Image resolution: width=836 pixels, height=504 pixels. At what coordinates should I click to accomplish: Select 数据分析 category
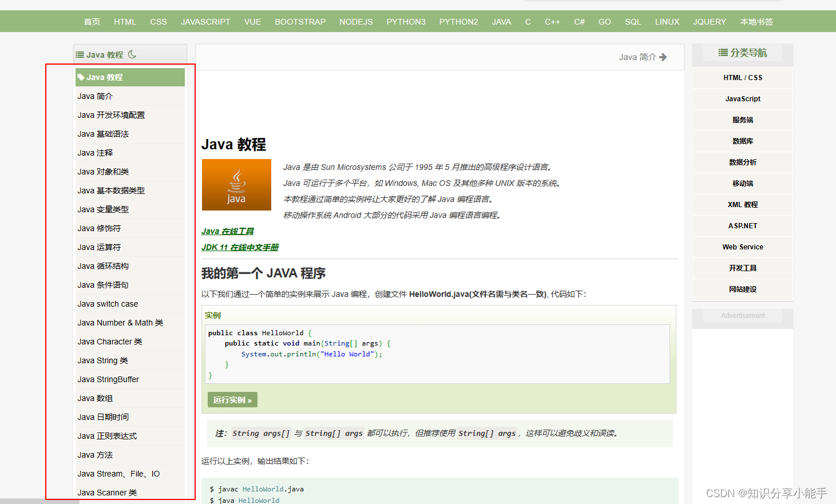pyautogui.click(x=743, y=162)
